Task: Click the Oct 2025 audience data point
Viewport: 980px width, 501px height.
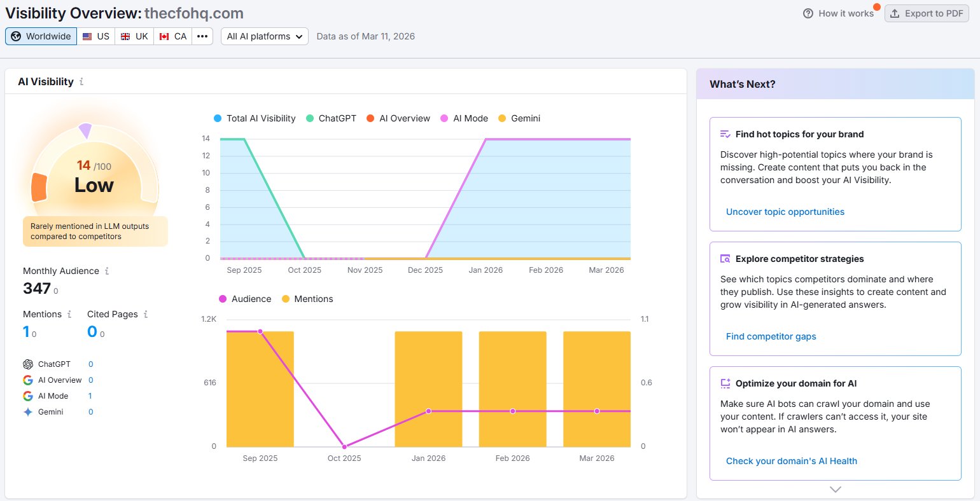Action: [344, 446]
